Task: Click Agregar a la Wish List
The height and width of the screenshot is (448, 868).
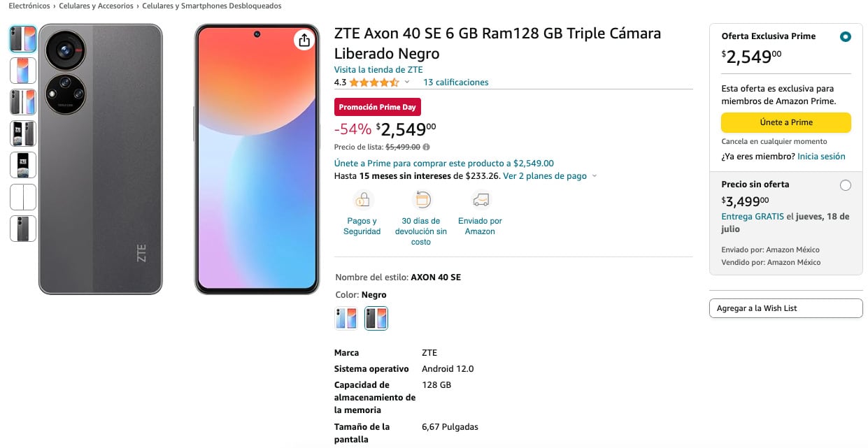Action: coord(785,308)
